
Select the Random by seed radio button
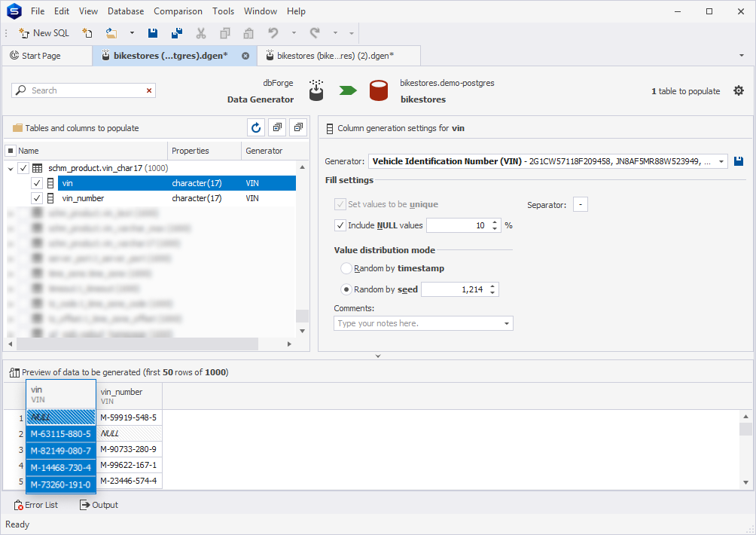346,289
